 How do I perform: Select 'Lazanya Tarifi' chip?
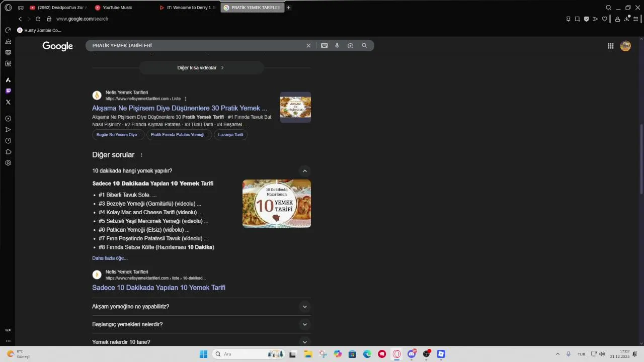[x=230, y=135]
